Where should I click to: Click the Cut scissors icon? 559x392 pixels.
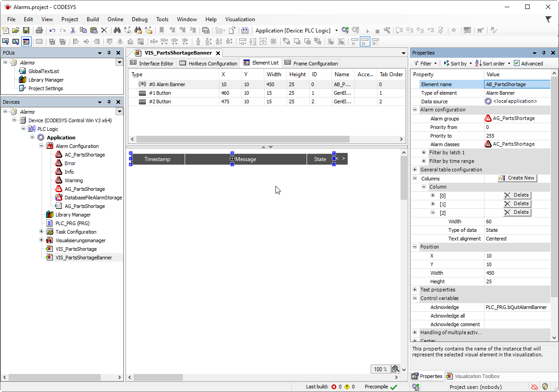tap(73, 30)
